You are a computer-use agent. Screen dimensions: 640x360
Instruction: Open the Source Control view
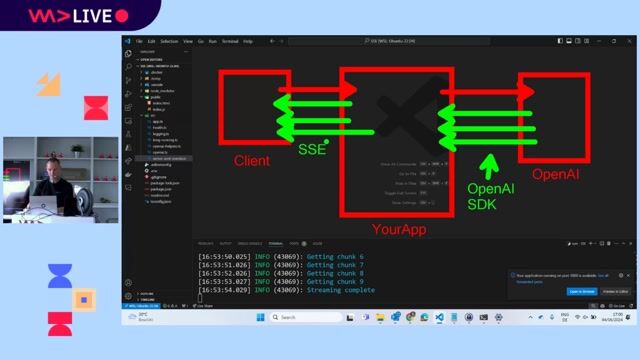tap(128, 80)
